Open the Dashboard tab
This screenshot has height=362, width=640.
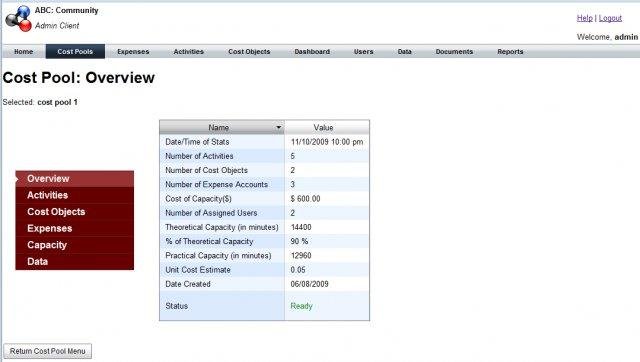pyautogui.click(x=312, y=51)
